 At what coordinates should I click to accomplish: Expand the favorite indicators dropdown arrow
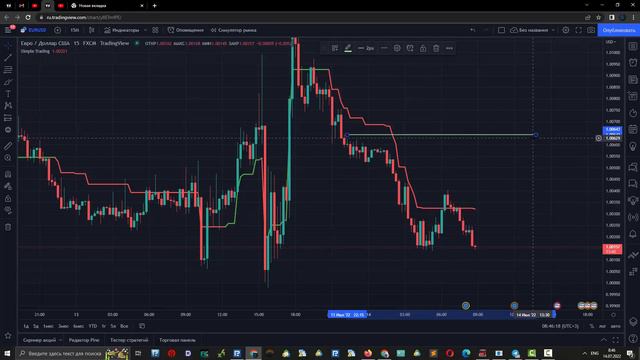(x=145, y=30)
